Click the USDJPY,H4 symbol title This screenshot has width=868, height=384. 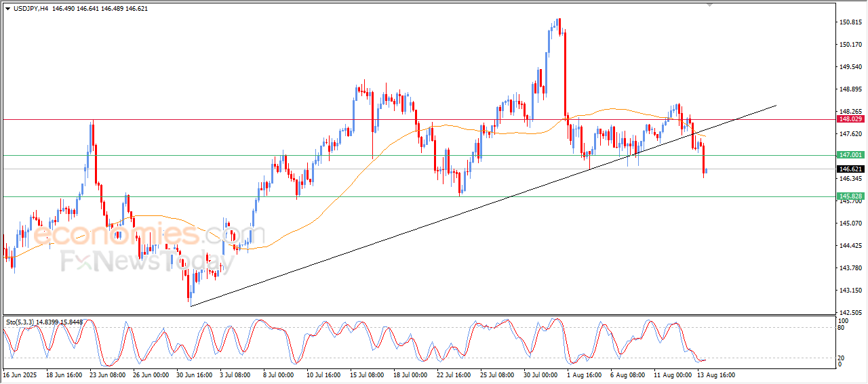click(x=29, y=8)
